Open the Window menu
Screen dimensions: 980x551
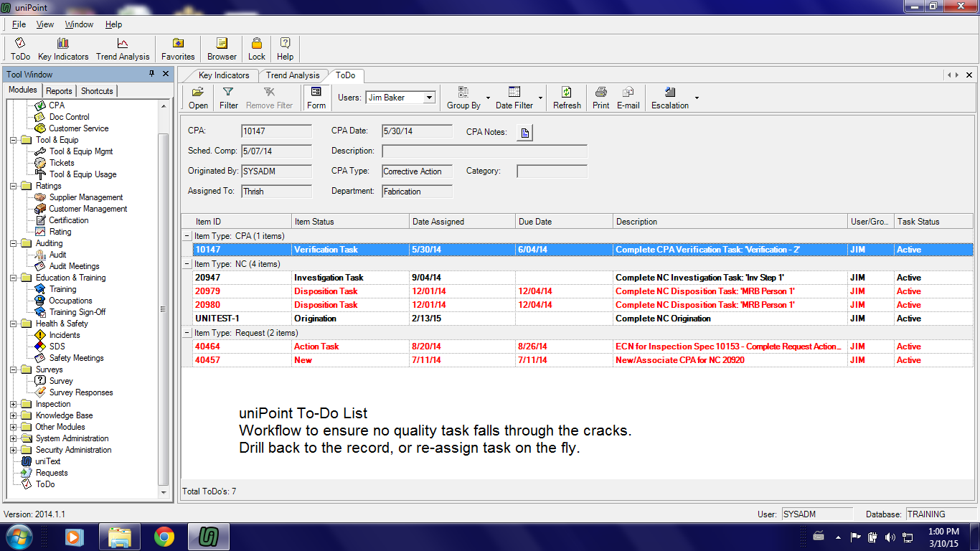tap(79, 24)
